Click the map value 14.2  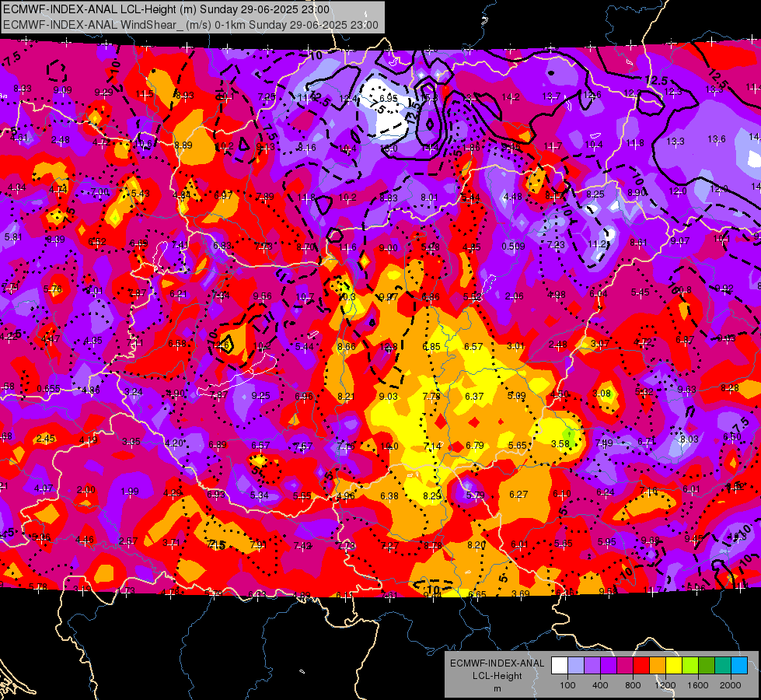pyautogui.click(x=511, y=97)
